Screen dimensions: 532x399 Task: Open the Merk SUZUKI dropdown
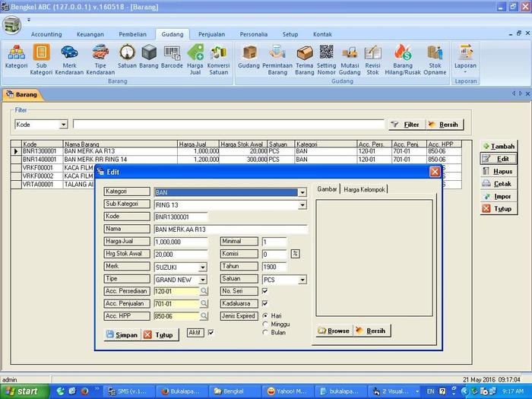pos(203,268)
